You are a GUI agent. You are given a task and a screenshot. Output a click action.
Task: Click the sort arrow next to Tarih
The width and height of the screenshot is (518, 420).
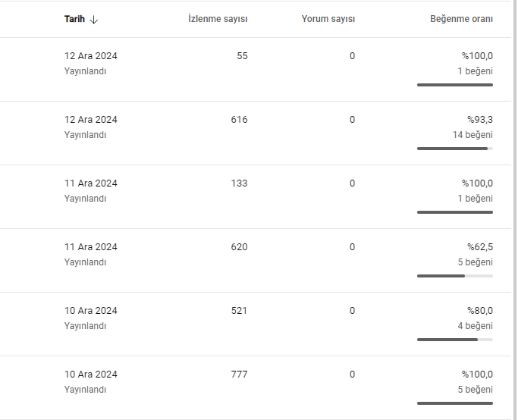[x=94, y=20]
